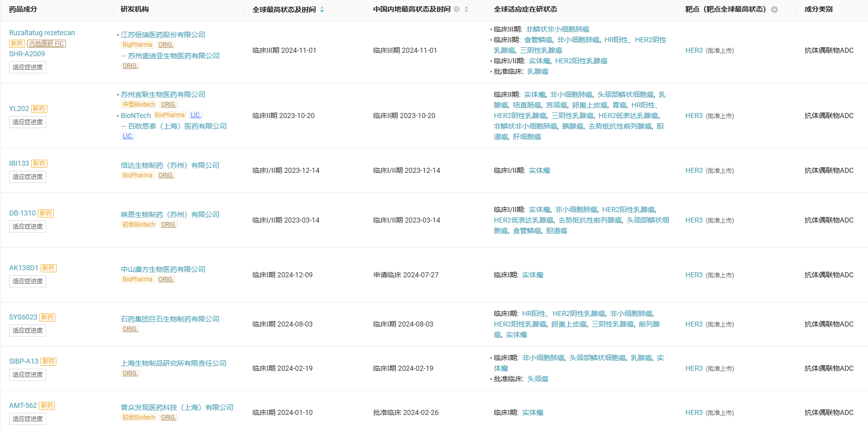The image size is (868, 430).
Task: Open 适应症进度 for Ruzaltatug rezetecan
Action: click(x=28, y=67)
